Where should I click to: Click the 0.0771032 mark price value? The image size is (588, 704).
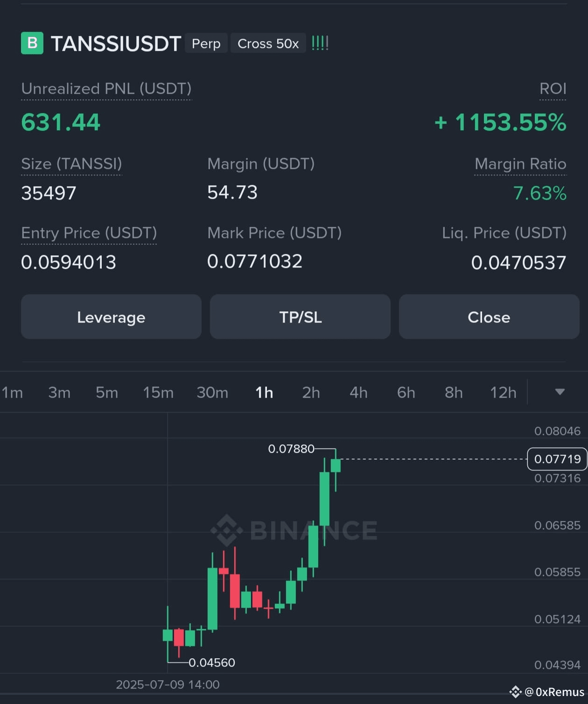[255, 261]
